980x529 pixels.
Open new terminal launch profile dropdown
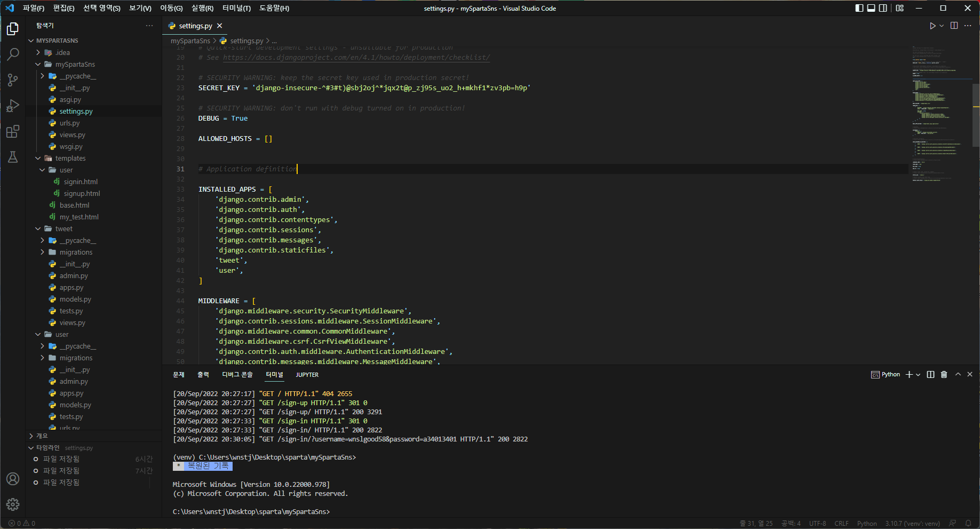tap(918, 375)
